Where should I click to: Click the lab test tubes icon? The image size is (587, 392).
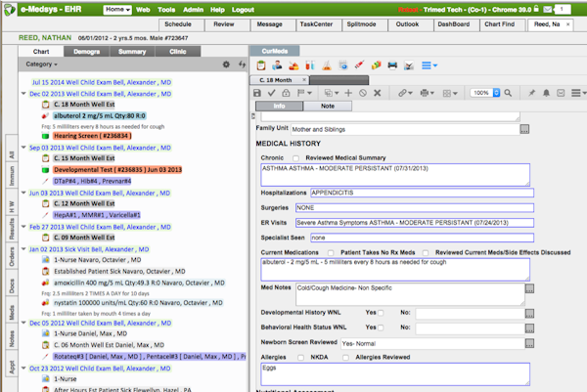[x=310, y=65]
